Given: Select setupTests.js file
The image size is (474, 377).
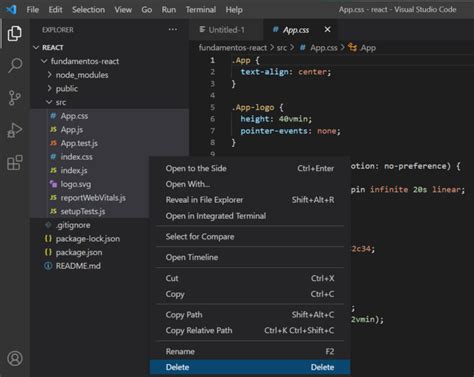Looking at the screenshot, I should 83,212.
